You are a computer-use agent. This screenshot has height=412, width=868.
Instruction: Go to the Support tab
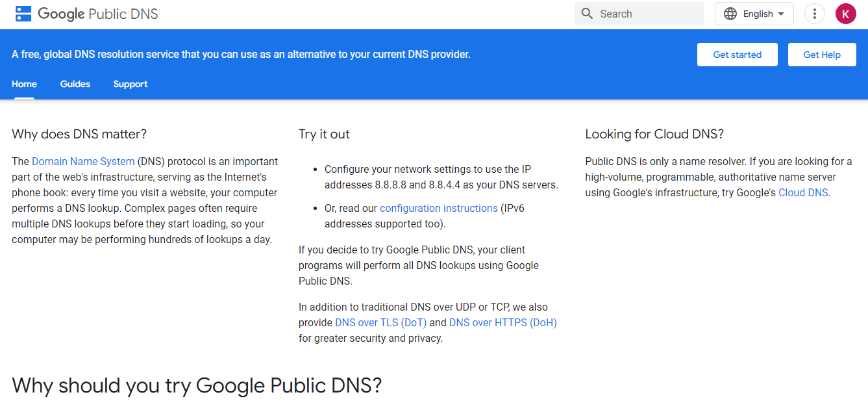tap(130, 84)
